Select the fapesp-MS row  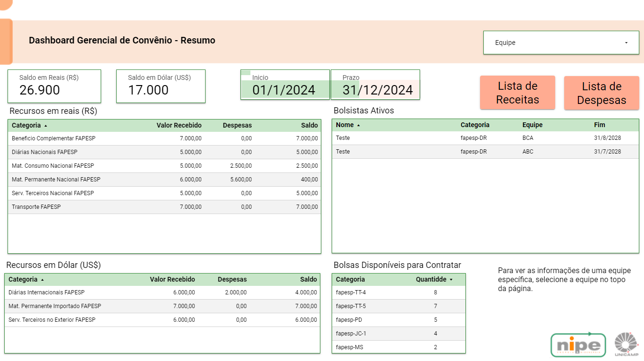point(399,347)
